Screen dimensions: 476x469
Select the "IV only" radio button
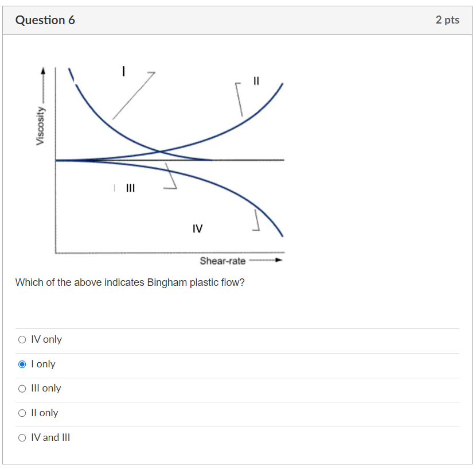(x=22, y=339)
